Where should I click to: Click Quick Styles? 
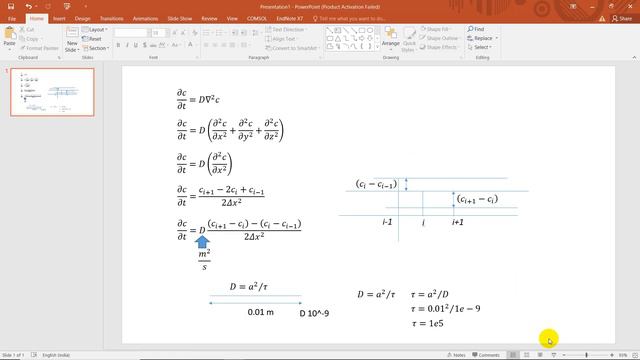[x=408, y=40]
